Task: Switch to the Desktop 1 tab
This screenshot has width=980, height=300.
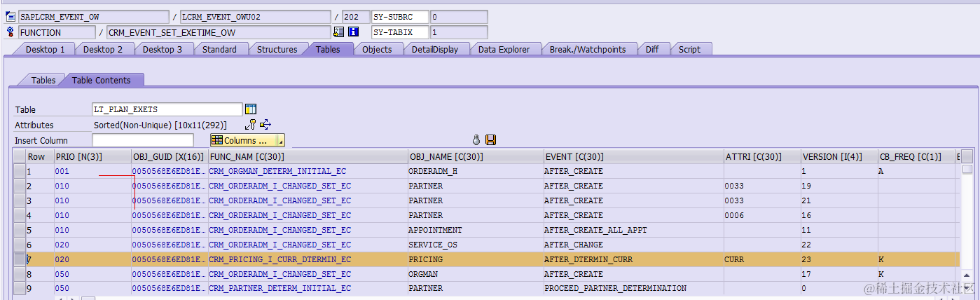Action: 45,49
